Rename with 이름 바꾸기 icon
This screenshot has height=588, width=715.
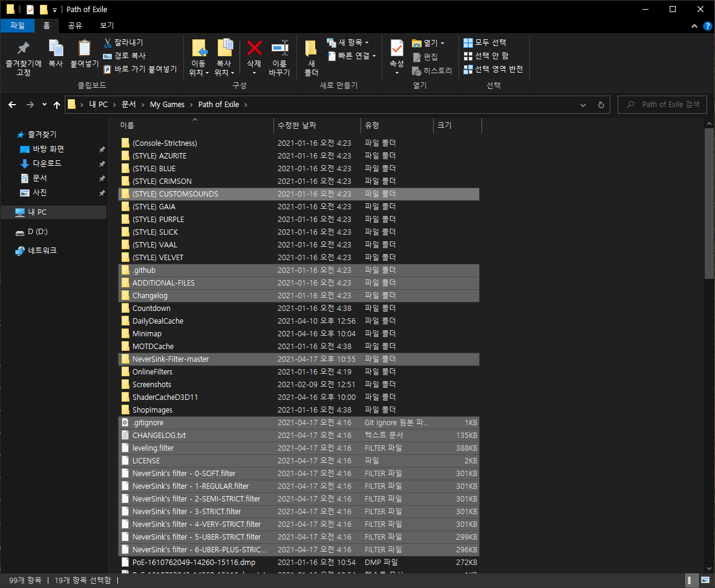click(279, 59)
